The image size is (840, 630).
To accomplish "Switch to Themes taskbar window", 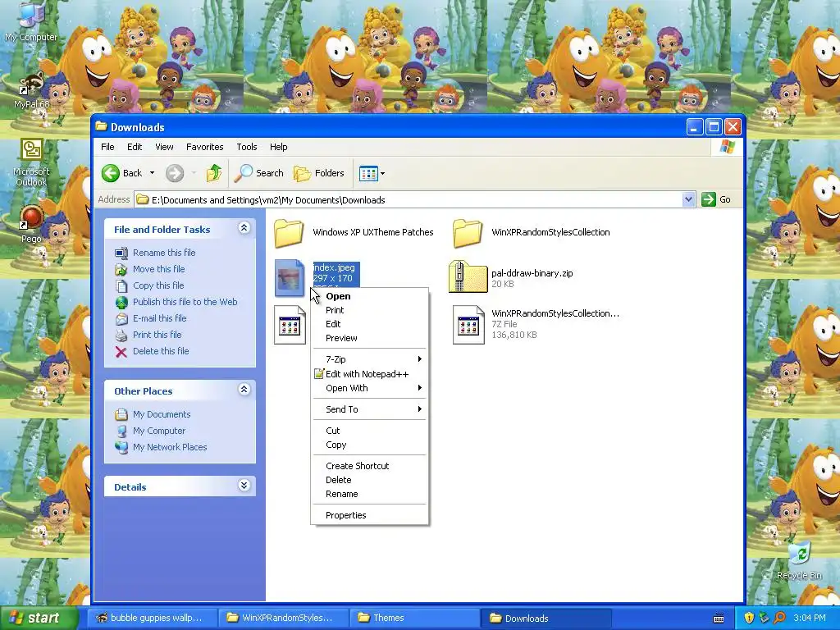I will point(413,619).
